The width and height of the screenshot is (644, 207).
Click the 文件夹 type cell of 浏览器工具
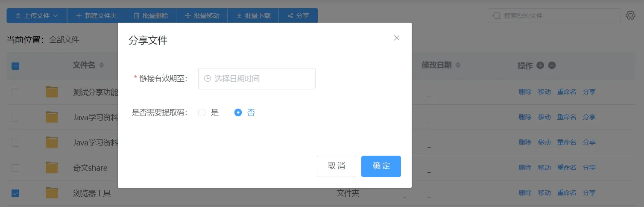pos(348,193)
